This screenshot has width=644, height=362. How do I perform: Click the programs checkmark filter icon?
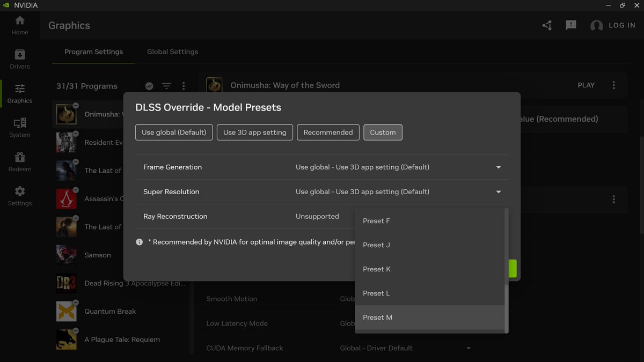tap(149, 86)
